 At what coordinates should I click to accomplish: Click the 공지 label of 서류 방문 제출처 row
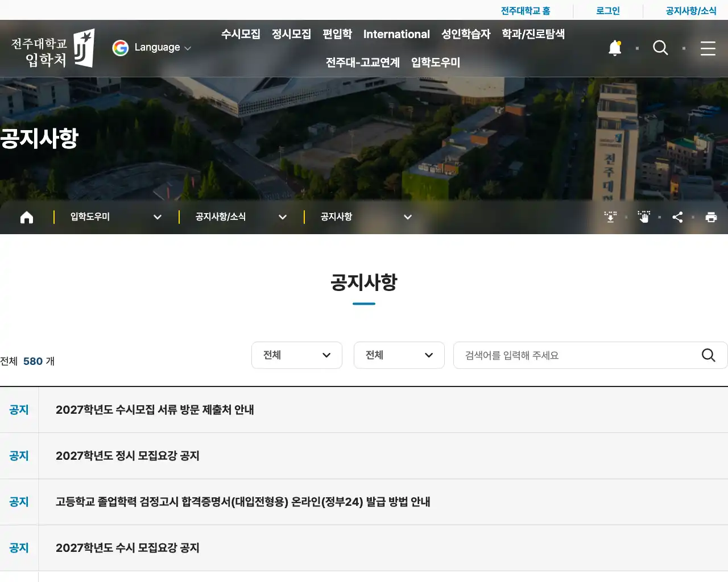tap(19, 410)
